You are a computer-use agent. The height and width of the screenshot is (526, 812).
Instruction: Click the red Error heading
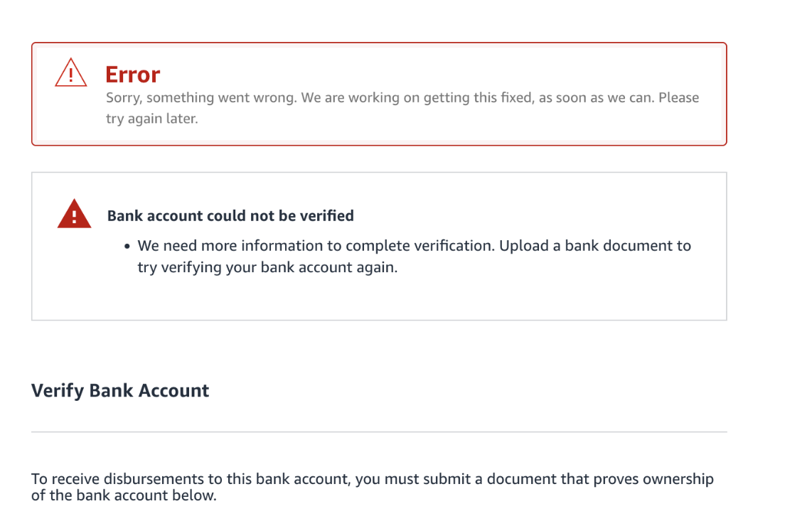132,75
